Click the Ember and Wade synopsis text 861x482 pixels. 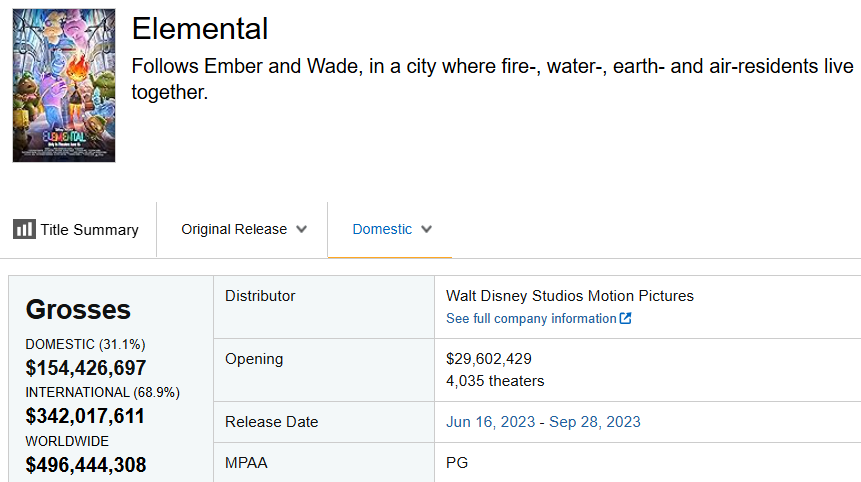pyautogui.click(x=493, y=79)
